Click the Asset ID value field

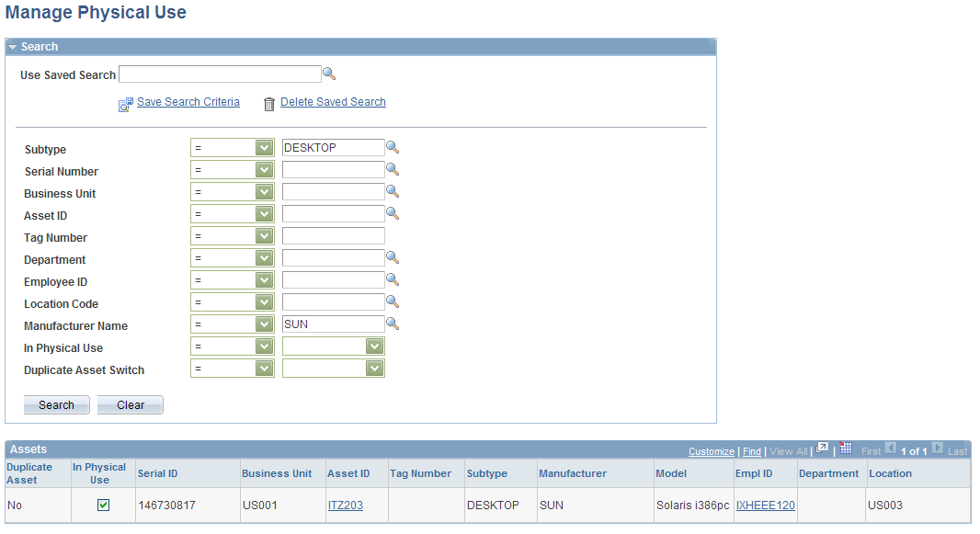tap(333, 213)
